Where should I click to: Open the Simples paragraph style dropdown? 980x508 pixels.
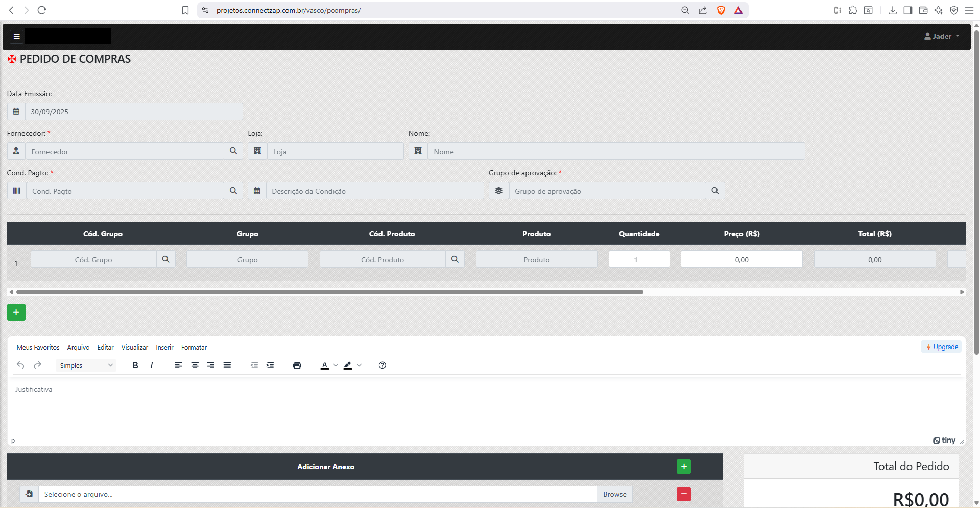86,365
